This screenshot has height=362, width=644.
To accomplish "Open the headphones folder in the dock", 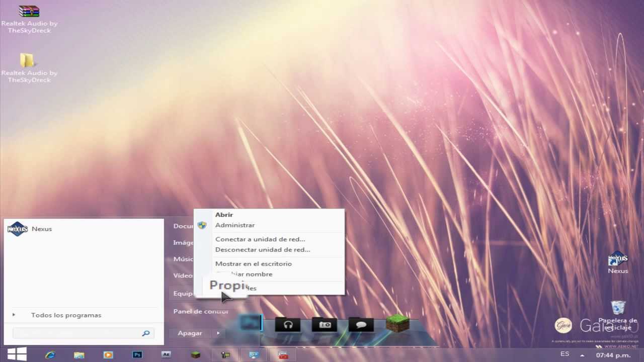I will pyautogui.click(x=288, y=324).
